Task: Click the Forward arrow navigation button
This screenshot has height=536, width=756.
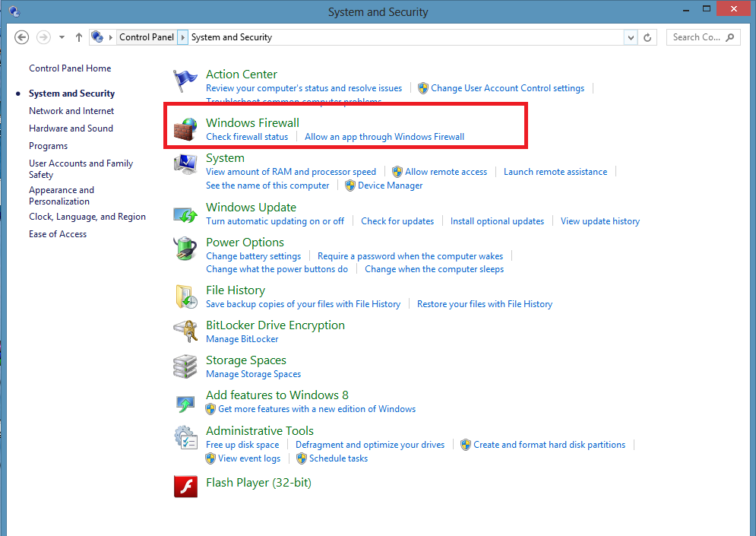Action: click(x=43, y=37)
